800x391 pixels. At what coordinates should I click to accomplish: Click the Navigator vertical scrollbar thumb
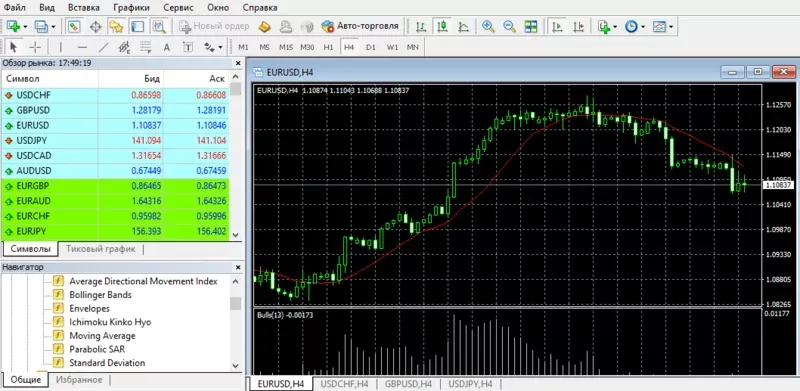pos(235,304)
